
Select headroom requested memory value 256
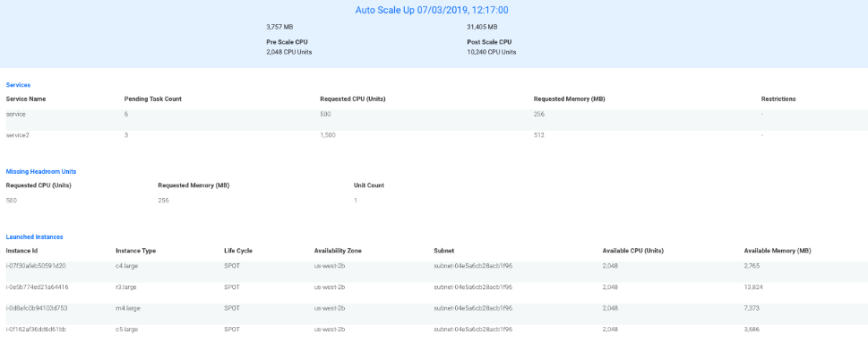click(x=163, y=201)
